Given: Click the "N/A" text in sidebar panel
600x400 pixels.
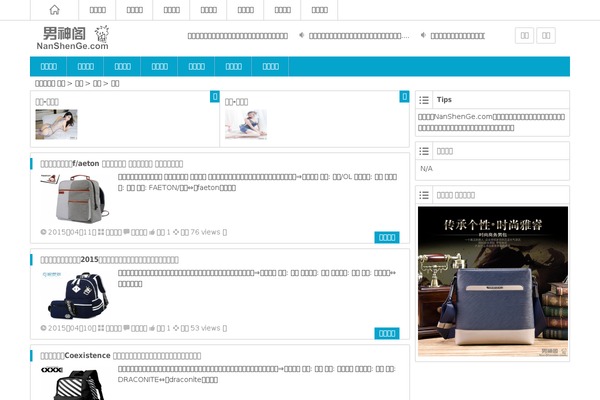Looking at the screenshot, I should click(426, 168).
